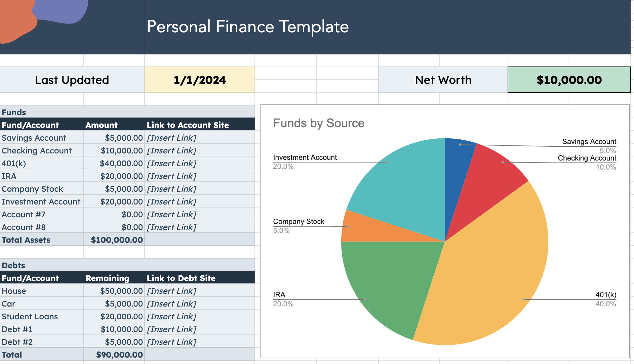Viewport: 634px width, 364px height.
Task: Open the Savings Account insert link
Action: (x=171, y=138)
